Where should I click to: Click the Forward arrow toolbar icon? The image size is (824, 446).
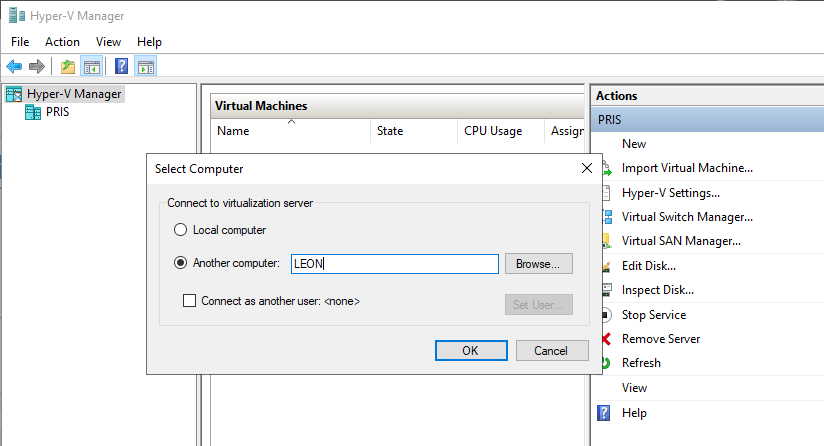(37, 67)
